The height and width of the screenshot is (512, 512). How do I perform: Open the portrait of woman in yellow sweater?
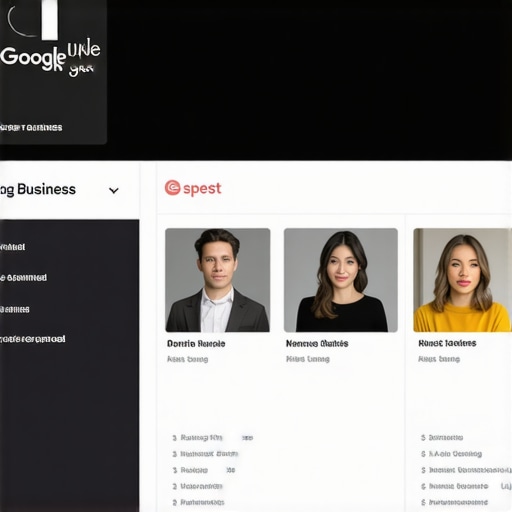point(462,280)
